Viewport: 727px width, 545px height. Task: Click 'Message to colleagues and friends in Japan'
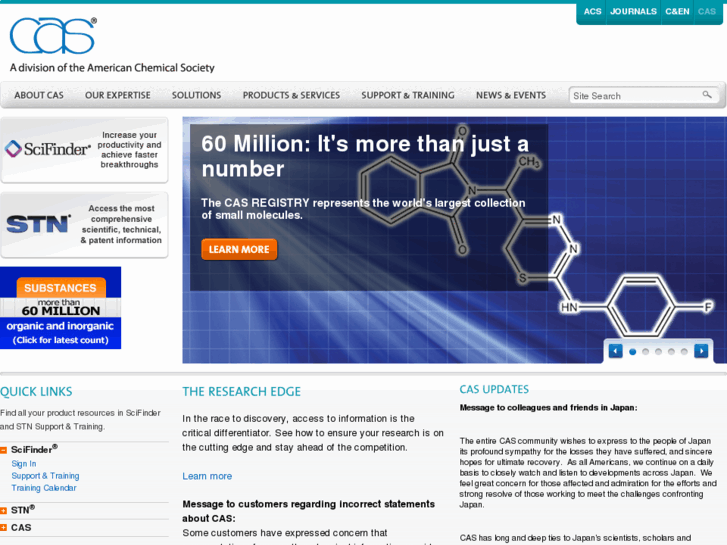(x=548, y=408)
